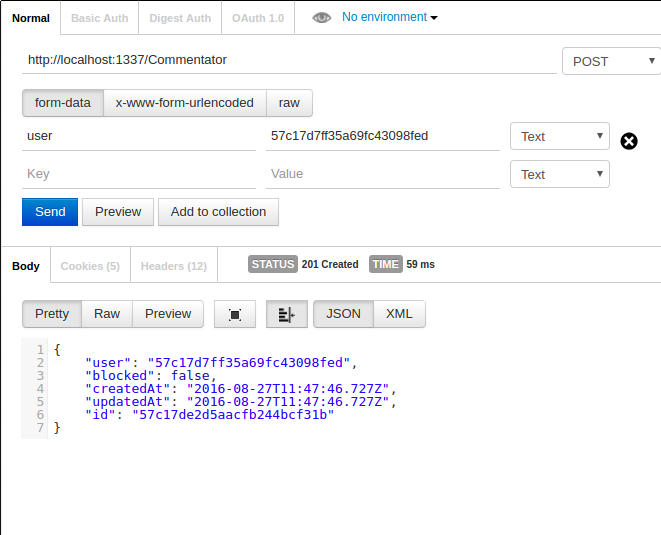
Task: Expand the Text type dropdown for empty row
Action: tap(559, 174)
